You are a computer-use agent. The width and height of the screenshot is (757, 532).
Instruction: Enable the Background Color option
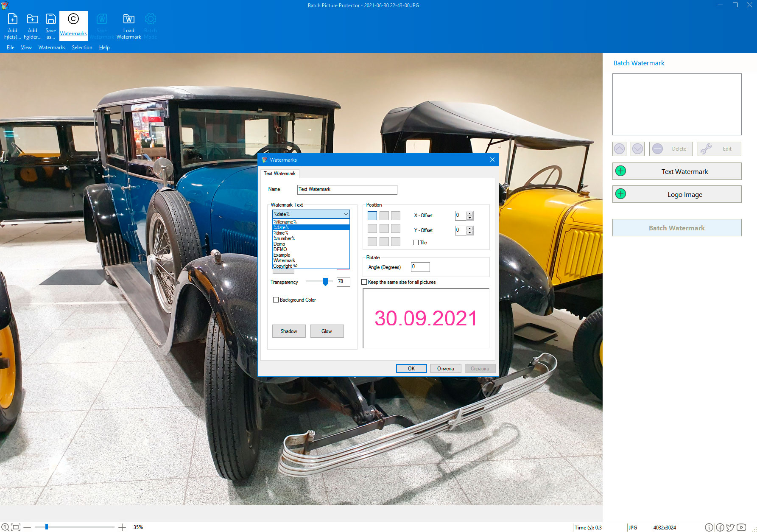pyautogui.click(x=276, y=300)
